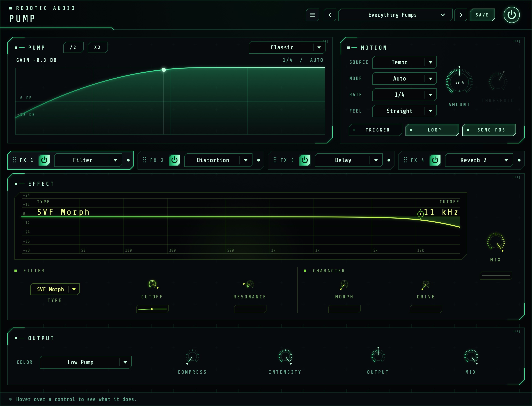This screenshot has width=532, height=406.
Task: Click the Threshold knob
Action: 498,82
